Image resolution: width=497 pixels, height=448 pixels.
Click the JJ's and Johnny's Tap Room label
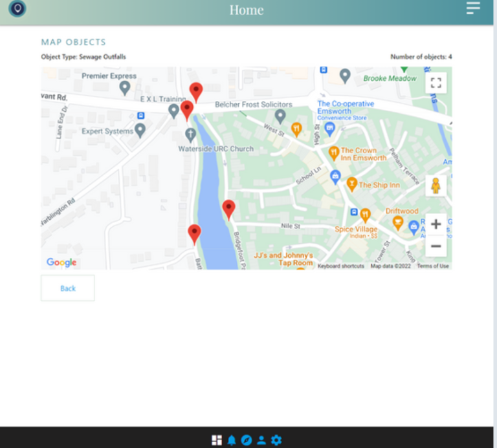pos(283,259)
